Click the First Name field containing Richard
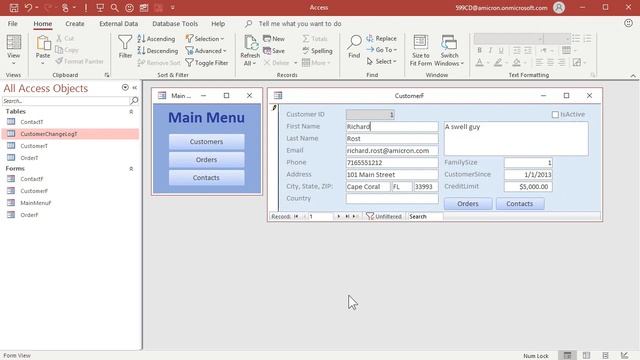 point(392,127)
